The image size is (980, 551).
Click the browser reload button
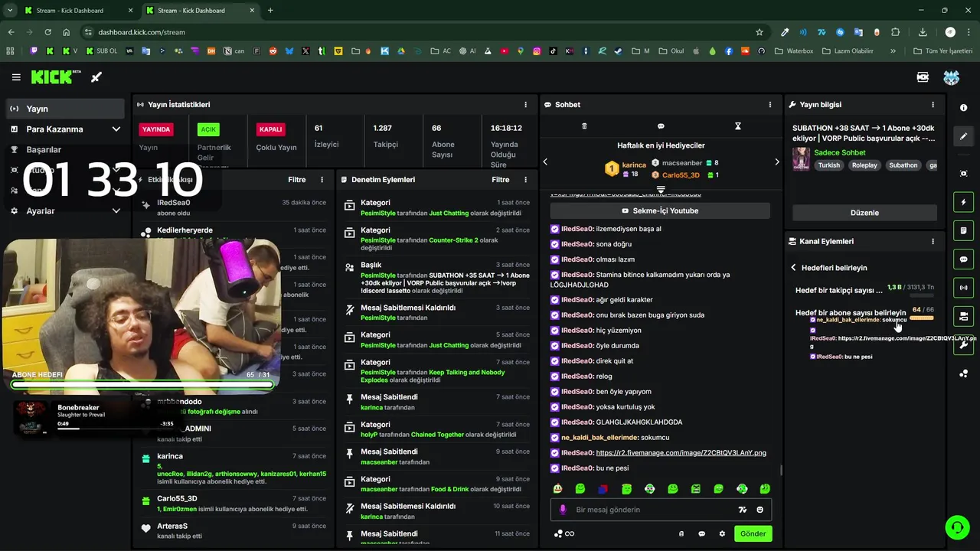[47, 32]
